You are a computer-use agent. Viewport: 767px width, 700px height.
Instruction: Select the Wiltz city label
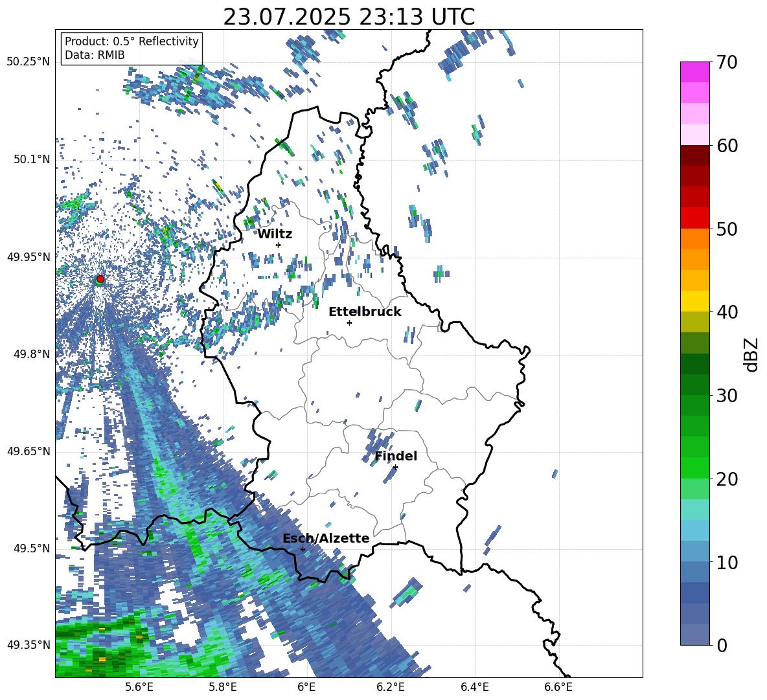click(275, 234)
